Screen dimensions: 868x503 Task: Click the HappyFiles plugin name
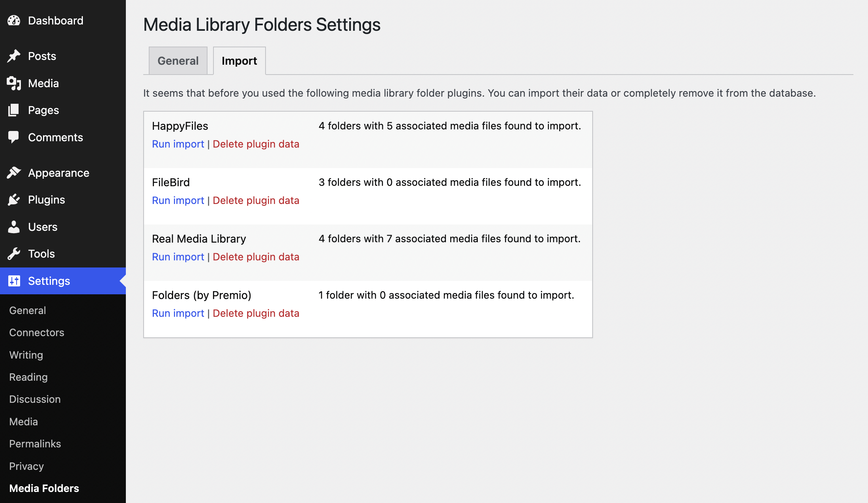180,126
